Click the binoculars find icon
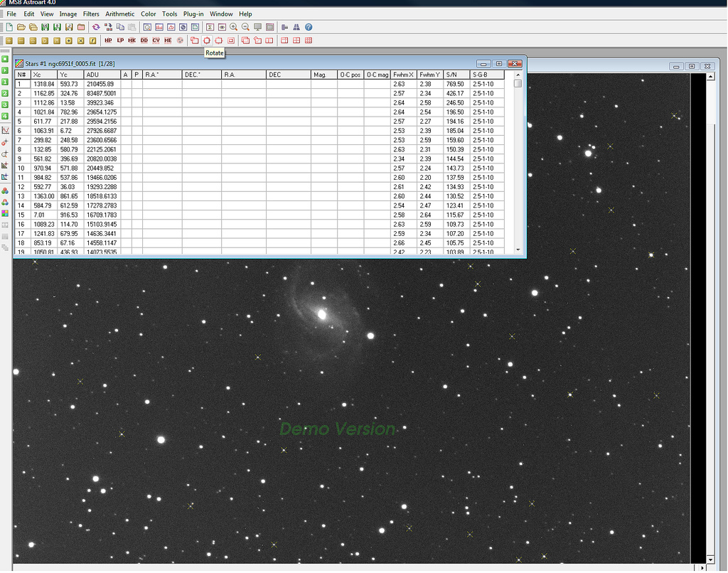The height and width of the screenshot is (573, 728). pos(296,28)
